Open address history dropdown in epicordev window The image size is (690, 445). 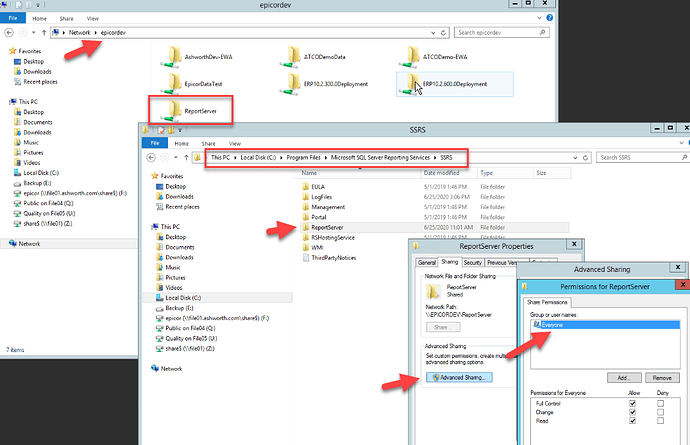(x=433, y=33)
